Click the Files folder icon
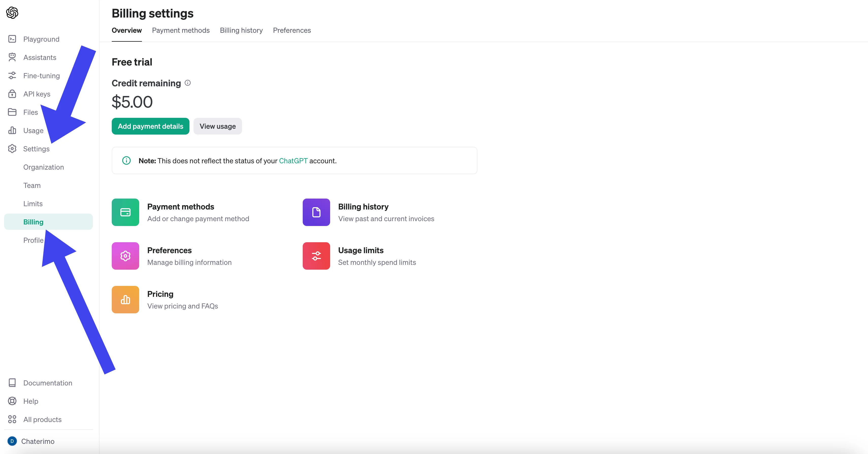This screenshot has height=454, width=868. (12, 112)
